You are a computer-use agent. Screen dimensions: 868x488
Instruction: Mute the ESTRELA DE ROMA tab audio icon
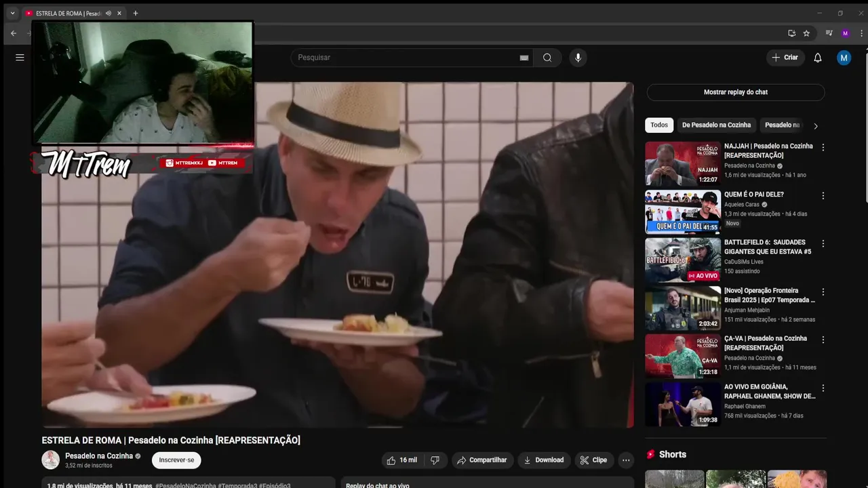pos(108,13)
